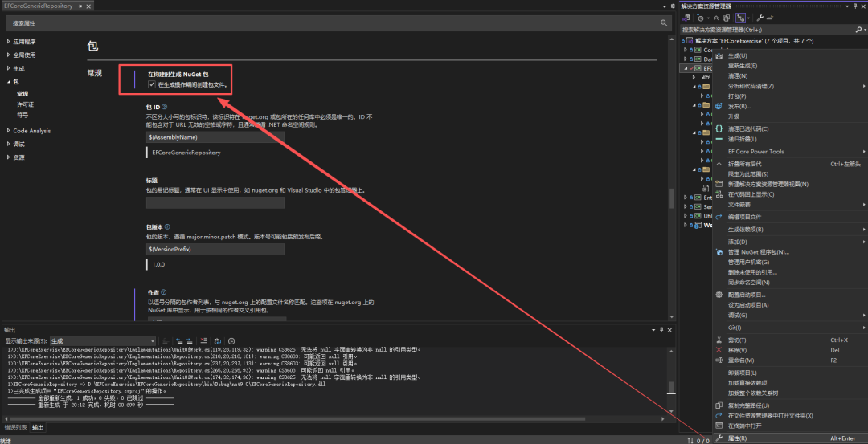
Task: Click the pending changes filter icon in Solution Explorer
Action: click(700, 18)
